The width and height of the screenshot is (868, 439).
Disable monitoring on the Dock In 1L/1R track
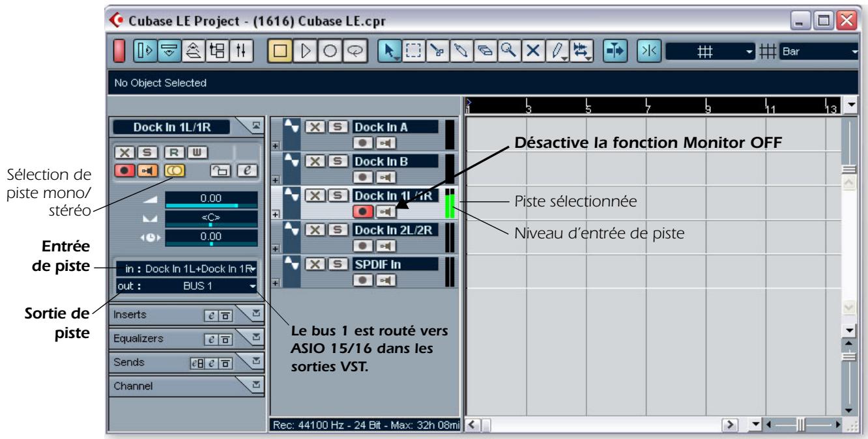click(x=387, y=211)
